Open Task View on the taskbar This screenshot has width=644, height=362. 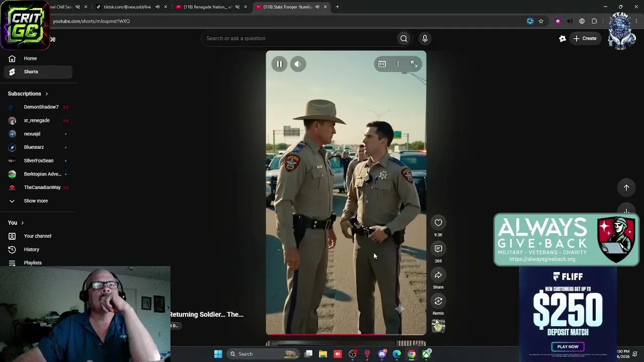[308, 354]
